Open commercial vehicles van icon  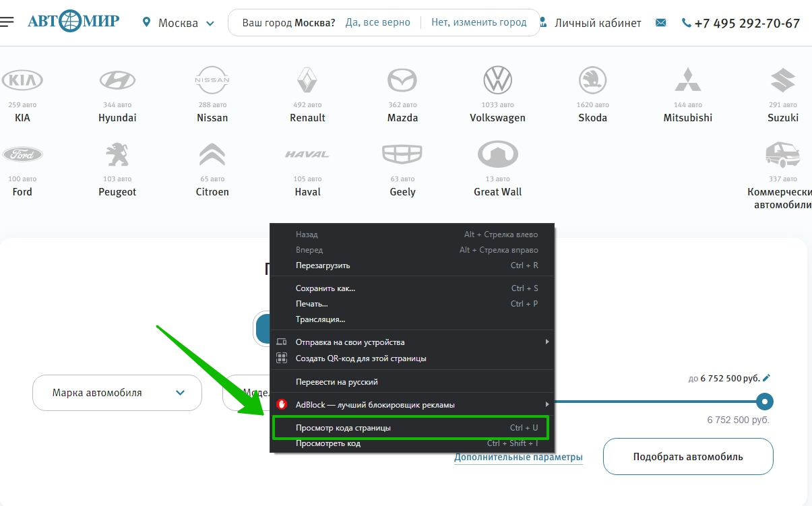point(783,155)
